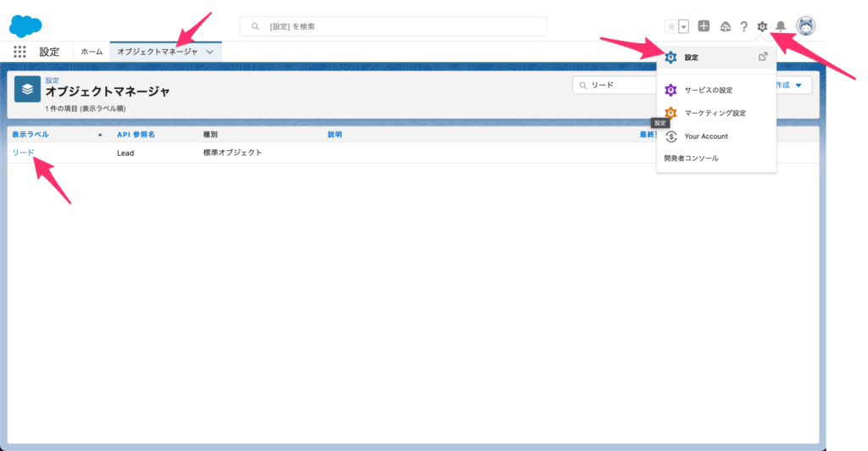Sort by the 表示ラベル column header

[31, 134]
